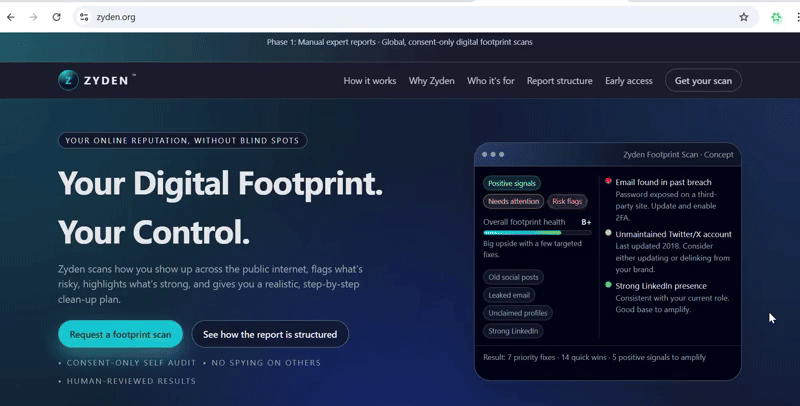
Task: Open the Report structure nav item
Action: pos(559,81)
